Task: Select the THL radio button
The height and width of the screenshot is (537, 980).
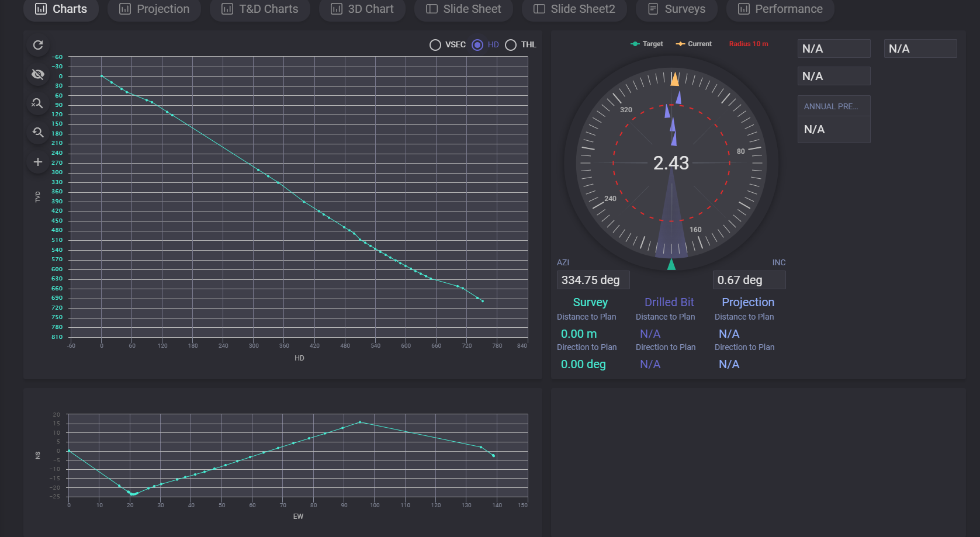Action: tap(511, 45)
